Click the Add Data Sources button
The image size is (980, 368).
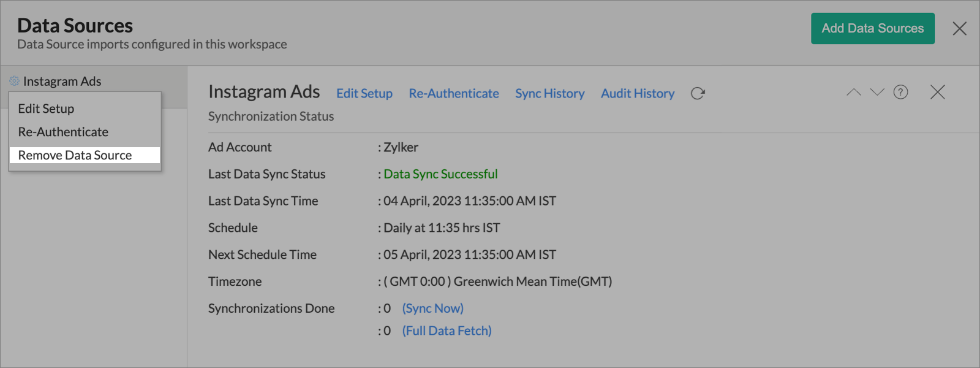[x=872, y=29]
